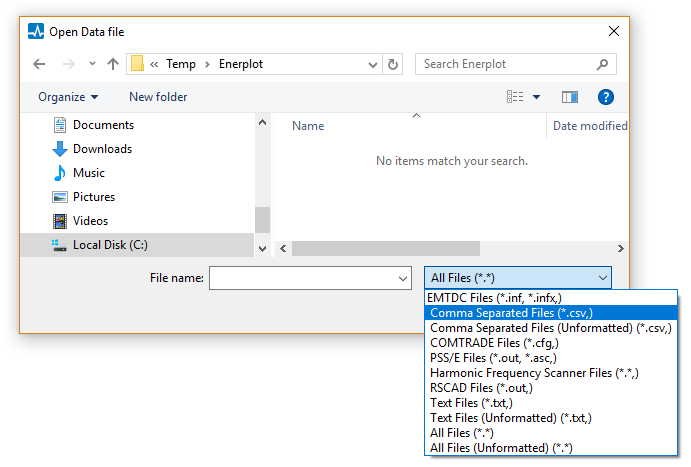Click the back navigation arrow
The image size is (691, 467).
[x=39, y=64]
